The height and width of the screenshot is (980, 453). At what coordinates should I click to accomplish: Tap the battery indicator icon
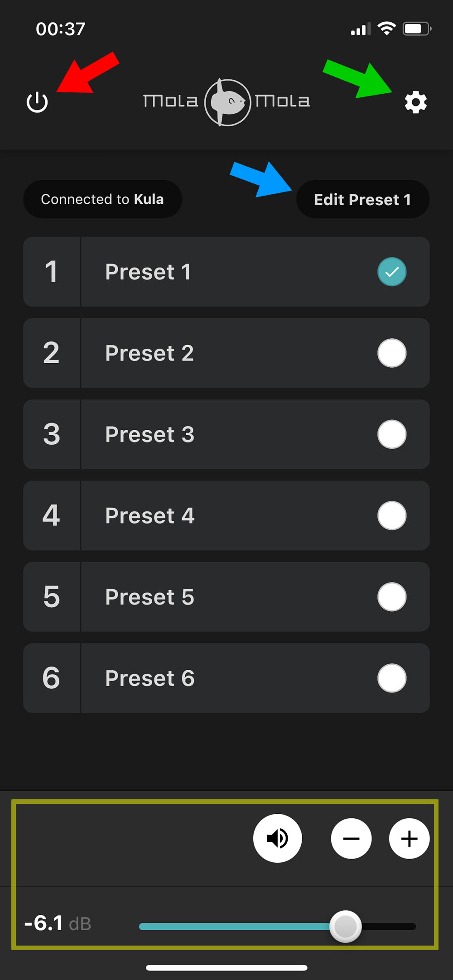click(416, 29)
